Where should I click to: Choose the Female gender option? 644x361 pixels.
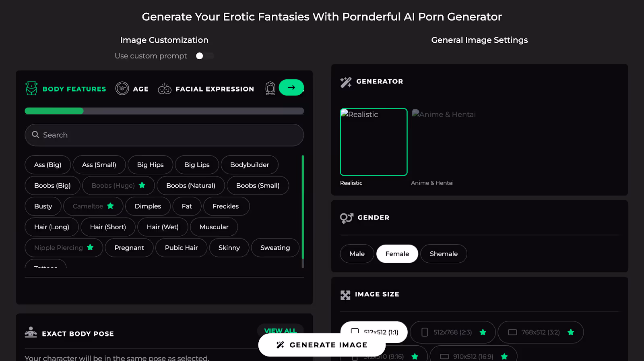point(397,254)
